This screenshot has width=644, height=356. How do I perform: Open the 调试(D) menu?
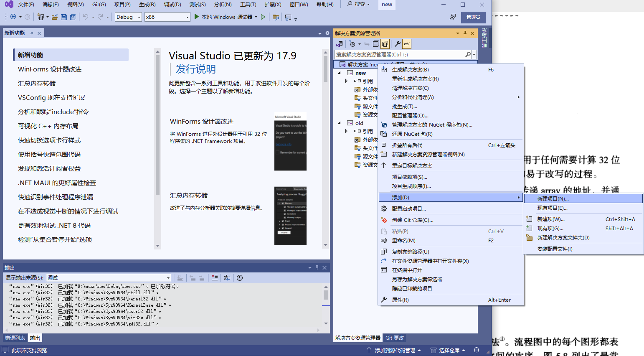[172, 5]
